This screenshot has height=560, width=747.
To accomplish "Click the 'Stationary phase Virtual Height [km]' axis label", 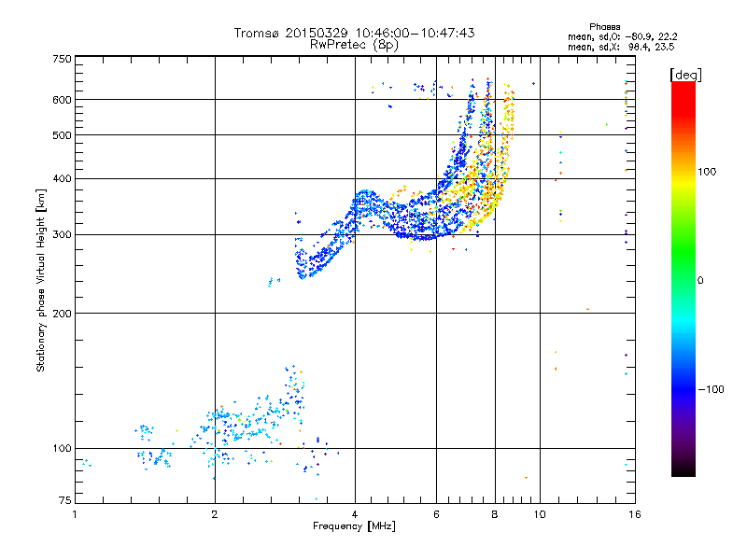I will tap(41, 280).
